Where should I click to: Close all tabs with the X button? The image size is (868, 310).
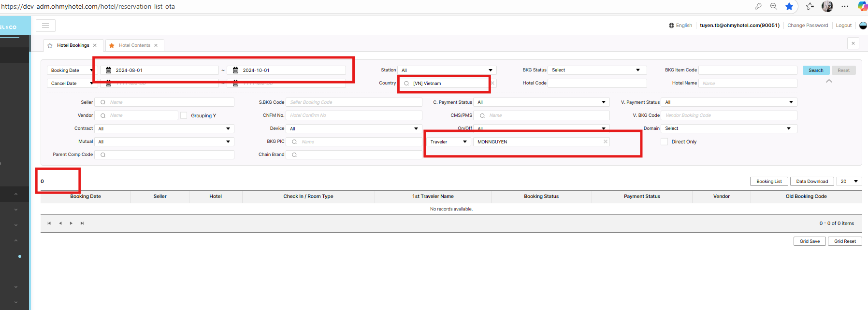tap(853, 43)
